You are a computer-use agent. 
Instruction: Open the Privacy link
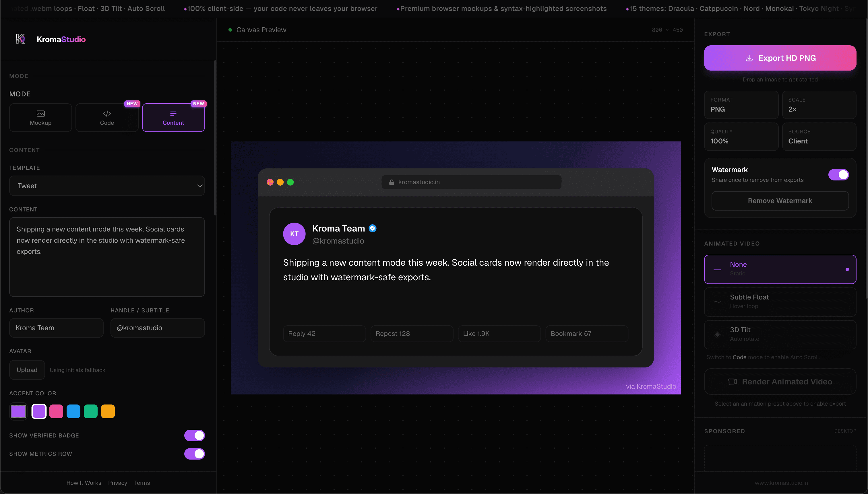click(117, 483)
